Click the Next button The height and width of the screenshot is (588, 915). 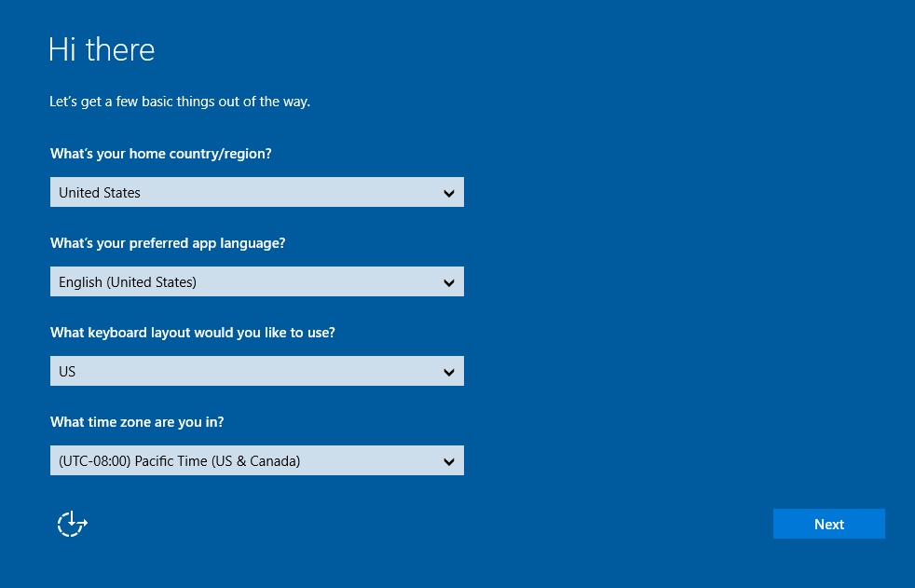828,524
